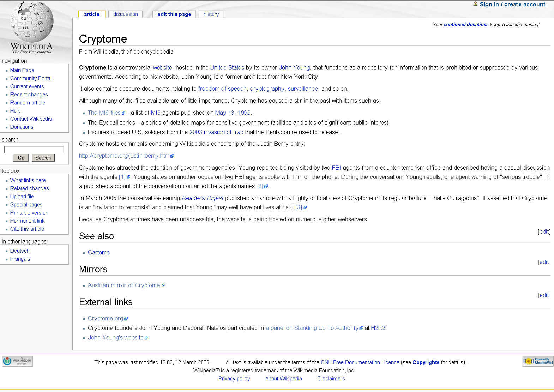Screen dimensions: 554x392
Task: Open the GNU Free Documentation License link
Action: [360, 362]
